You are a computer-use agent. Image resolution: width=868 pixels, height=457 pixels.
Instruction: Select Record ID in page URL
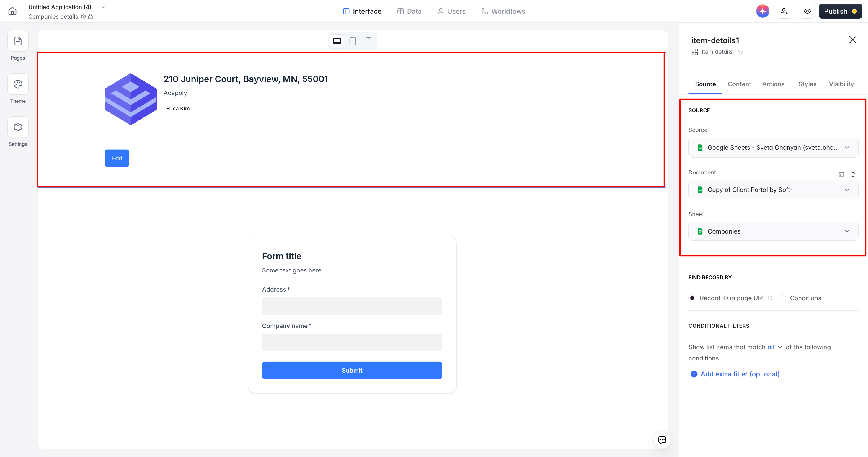pyautogui.click(x=692, y=298)
